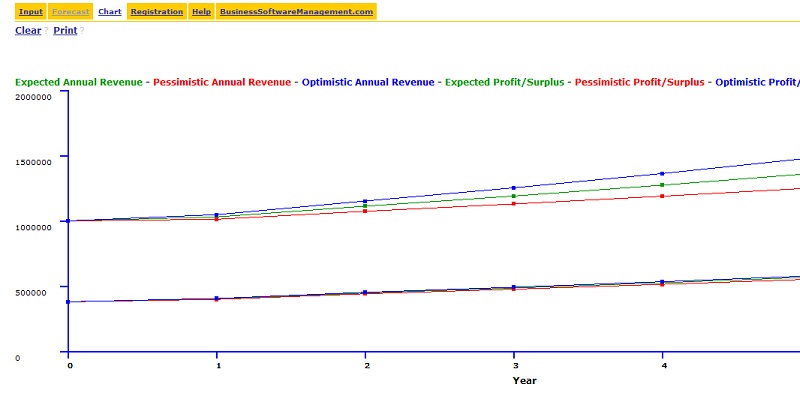Click the profit starting point at year 0

click(68, 302)
